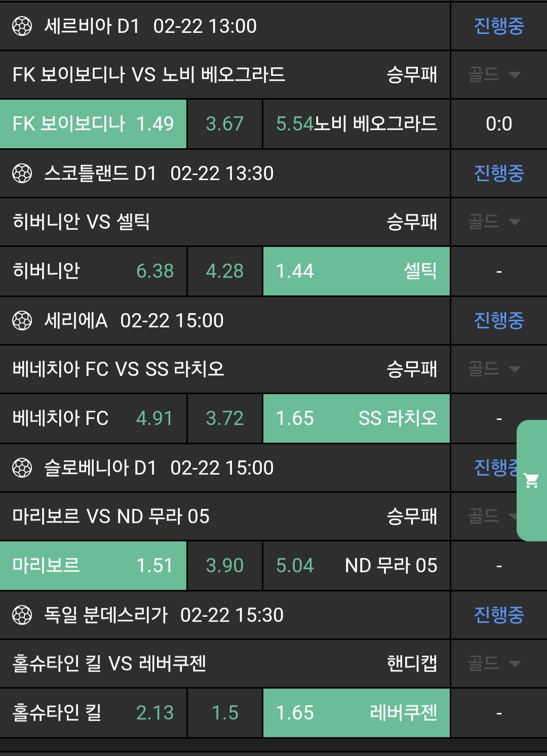Viewport: 547px width, 756px height.
Task: Click 진행중 status for 세리에A match
Action: pos(498,321)
